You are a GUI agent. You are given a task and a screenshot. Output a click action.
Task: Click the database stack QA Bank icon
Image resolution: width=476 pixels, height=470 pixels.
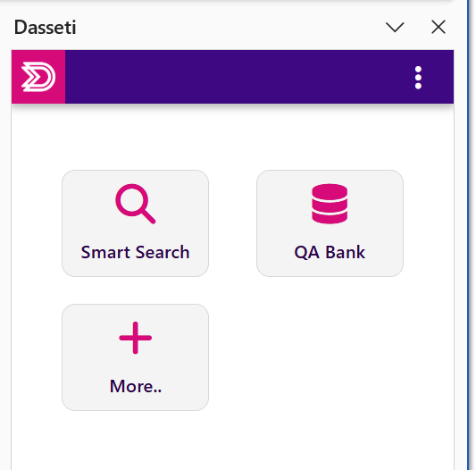[x=330, y=204]
